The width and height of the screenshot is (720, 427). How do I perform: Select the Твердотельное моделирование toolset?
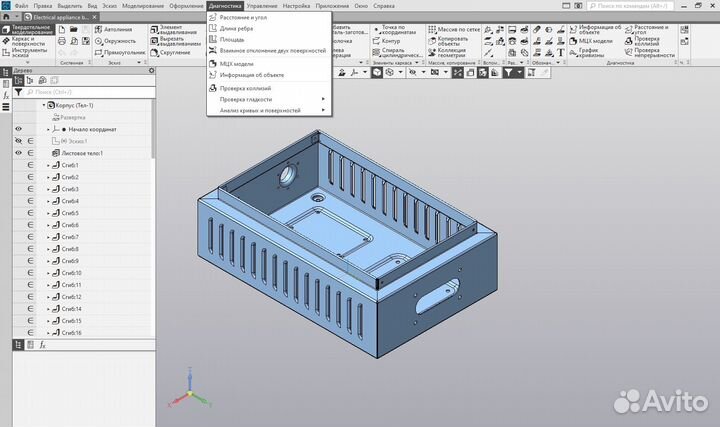[28, 30]
